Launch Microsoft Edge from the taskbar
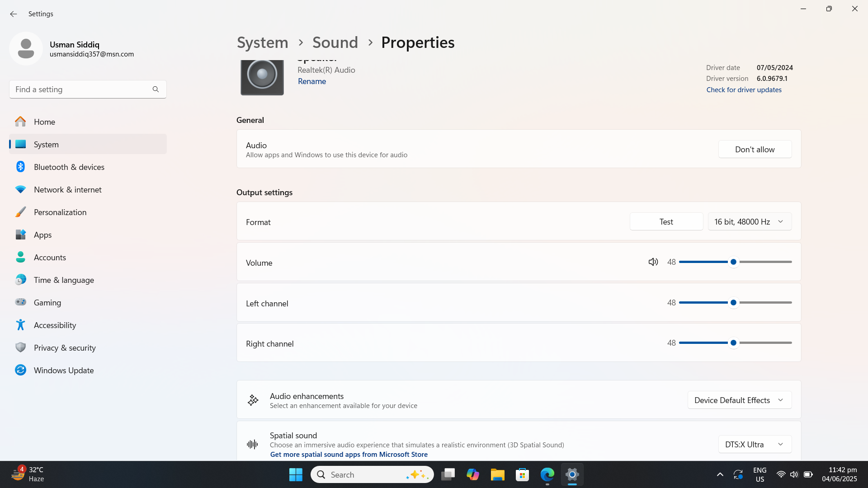 pyautogui.click(x=547, y=474)
